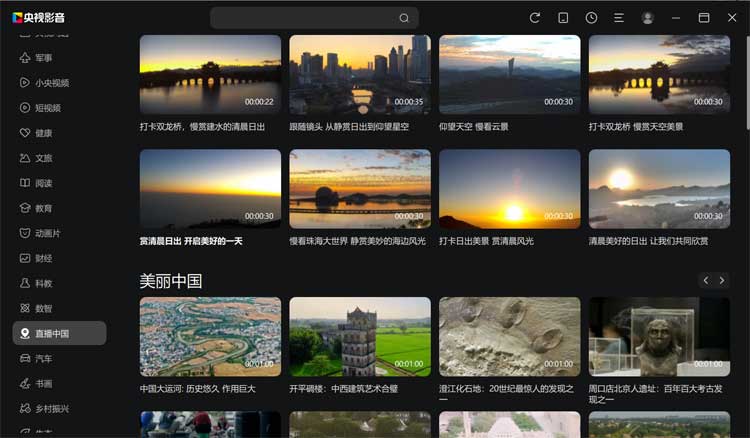Open the three-line menu icon
Image resolution: width=750 pixels, height=438 pixels.
tap(619, 18)
